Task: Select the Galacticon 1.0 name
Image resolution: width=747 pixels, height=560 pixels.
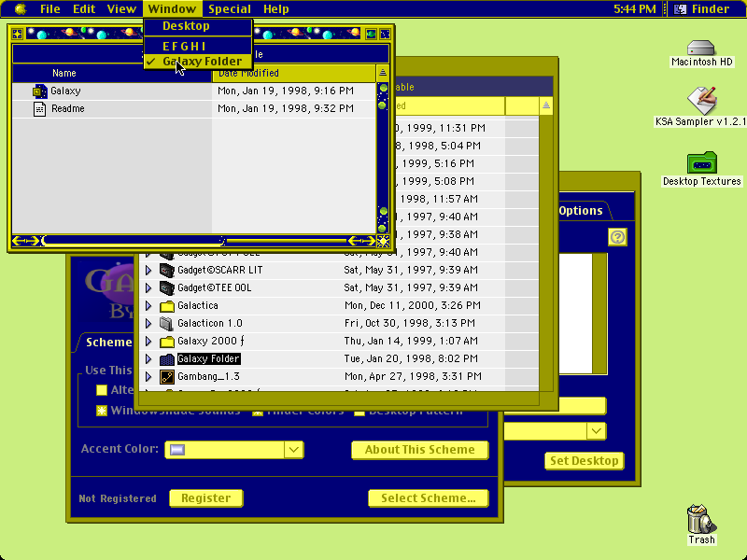Action: (x=209, y=323)
